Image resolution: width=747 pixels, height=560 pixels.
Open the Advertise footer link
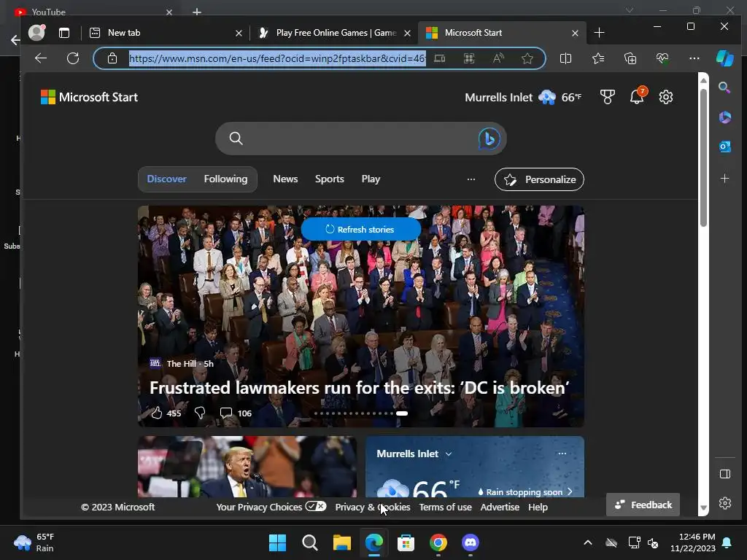point(500,507)
